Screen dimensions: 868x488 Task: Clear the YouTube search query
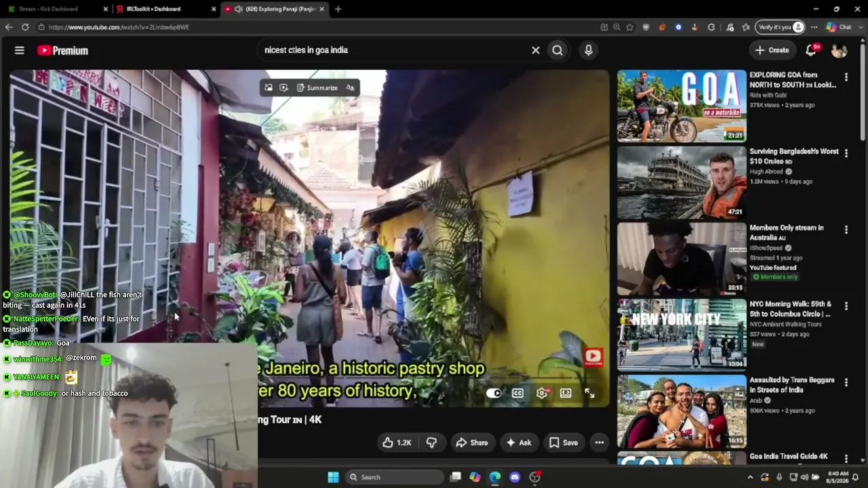536,50
